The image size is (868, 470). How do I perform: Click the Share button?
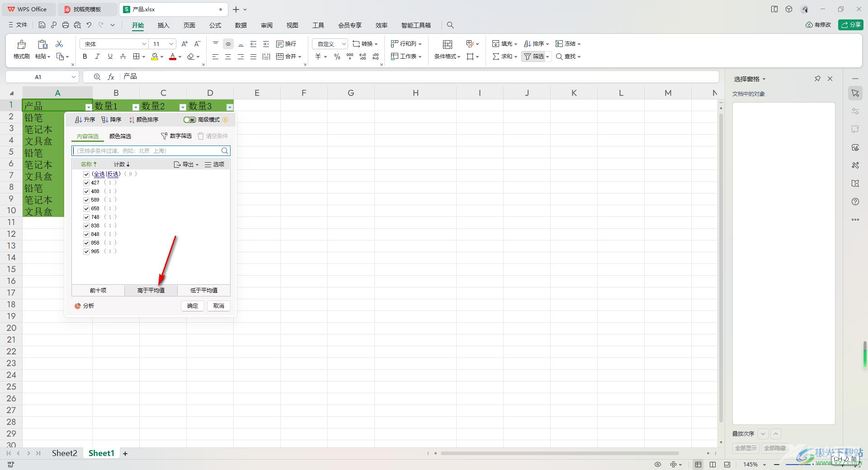tap(851, 25)
